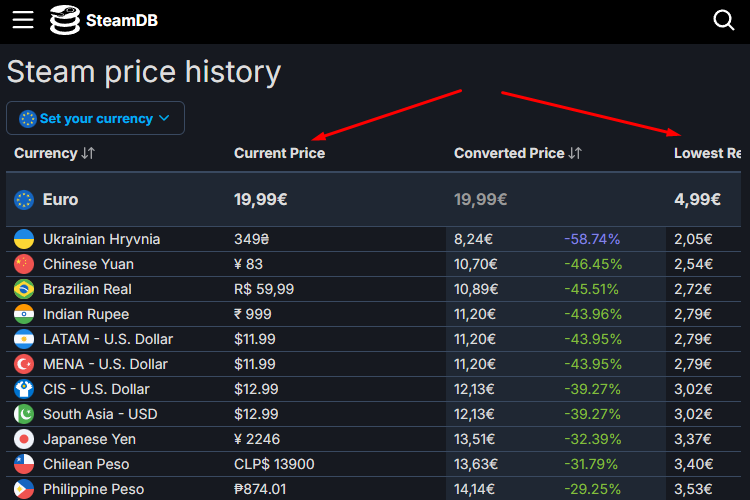Click the 14,14€ converted price
750x500 pixels.
(474, 489)
